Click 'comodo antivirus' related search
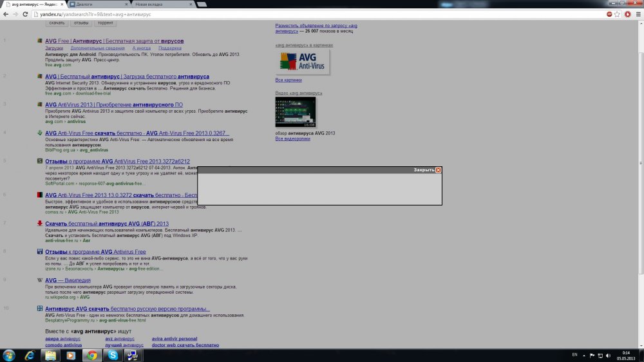The height and width of the screenshot is (362, 644). click(x=63, y=345)
